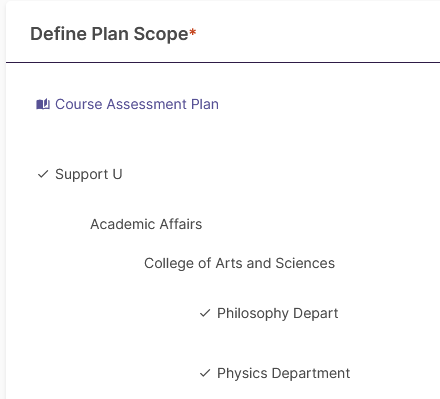Expand the Academic Affairs node
440x399 pixels.
(x=146, y=224)
